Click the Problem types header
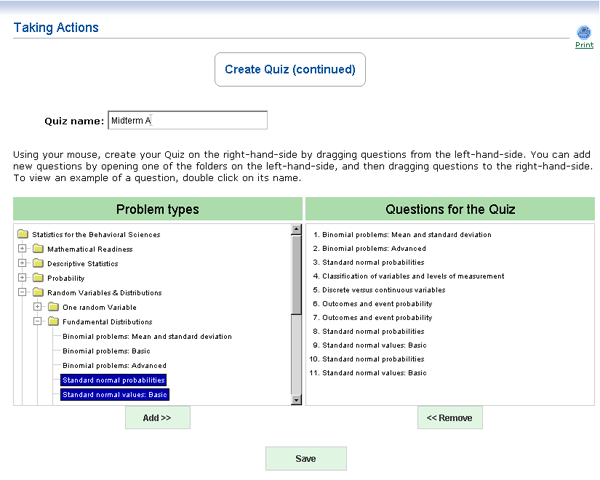The width and height of the screenshot is (600, 480). [158, 209]
